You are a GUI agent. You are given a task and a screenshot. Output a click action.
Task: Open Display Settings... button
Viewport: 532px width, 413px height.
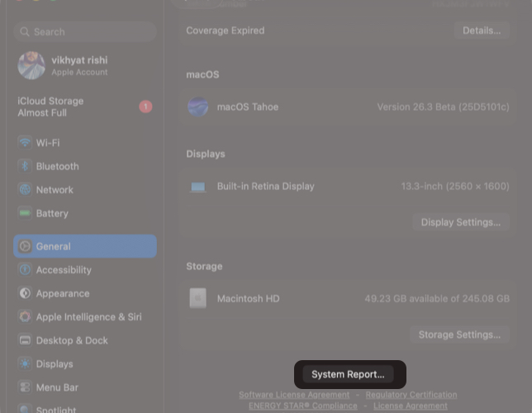460,222
